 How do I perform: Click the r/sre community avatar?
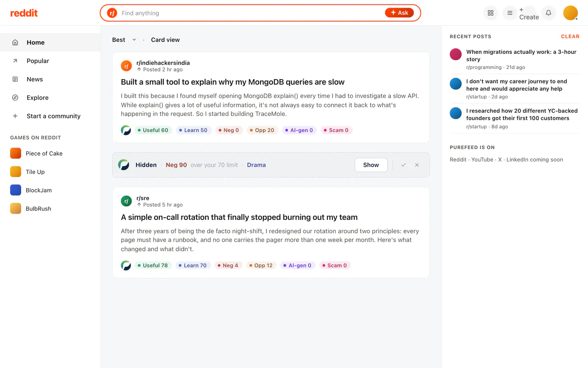point(126,201)
